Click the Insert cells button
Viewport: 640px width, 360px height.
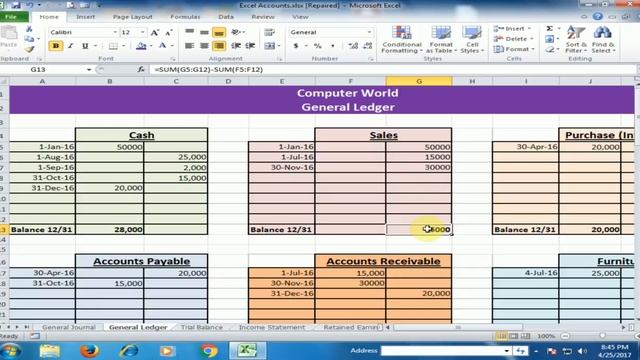click(x=512, y=29)
